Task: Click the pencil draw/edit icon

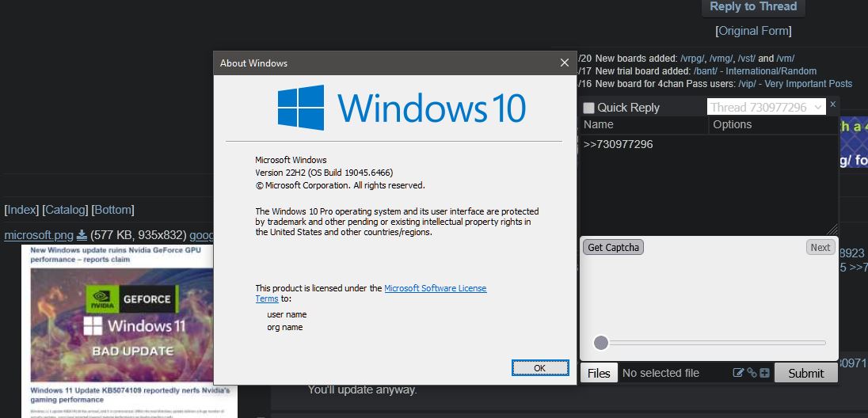Action: point(738,373)
